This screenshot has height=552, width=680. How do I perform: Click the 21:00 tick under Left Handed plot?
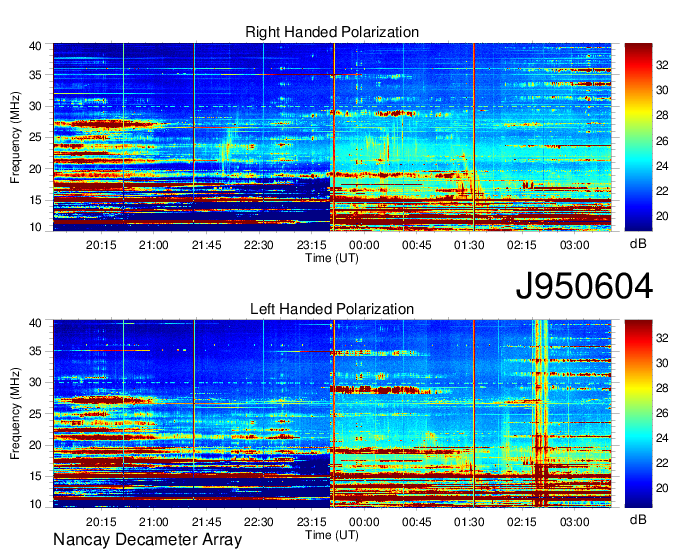154,522
